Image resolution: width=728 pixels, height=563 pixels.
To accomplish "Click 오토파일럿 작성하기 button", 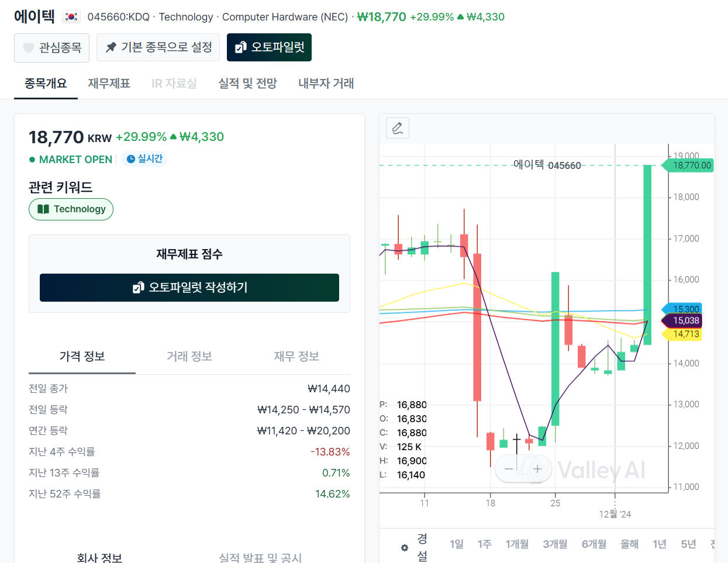I will coord(189,288).
